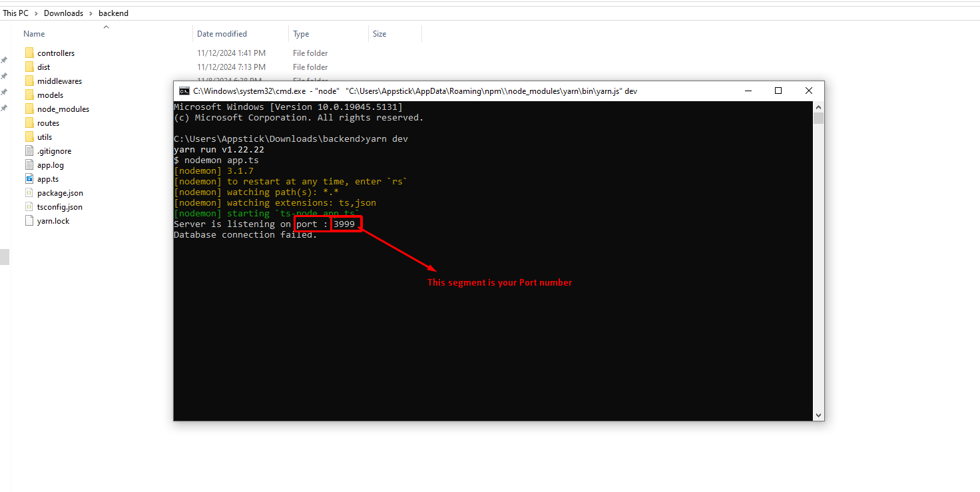
Task: Maximize the cmd.exe terminal window
Action: coord(778,91)
